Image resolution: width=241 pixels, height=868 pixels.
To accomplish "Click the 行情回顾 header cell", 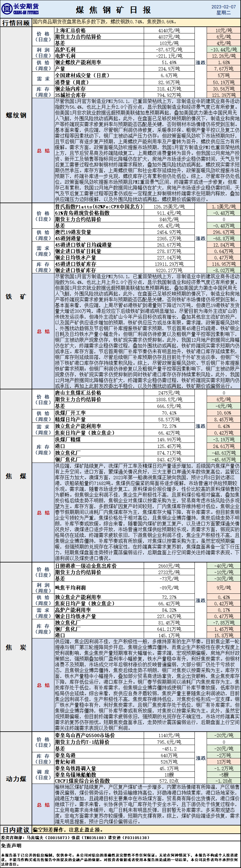I will (16, 23).
